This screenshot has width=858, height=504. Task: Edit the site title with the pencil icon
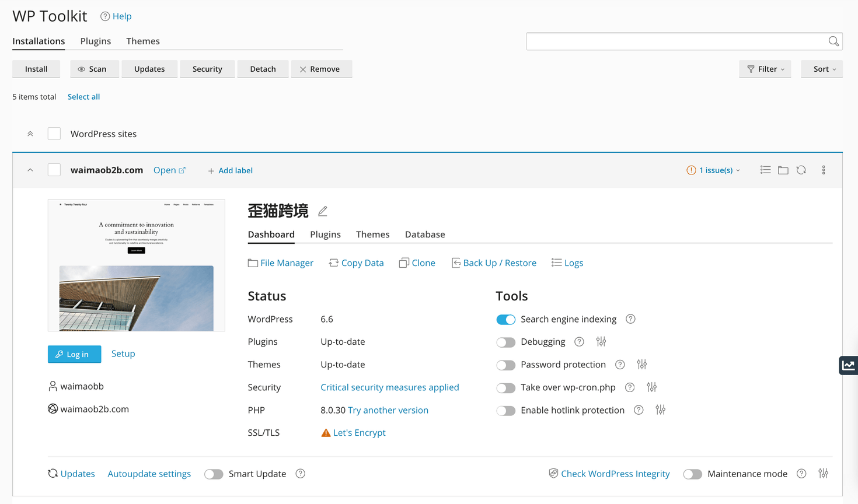point(322,211)
